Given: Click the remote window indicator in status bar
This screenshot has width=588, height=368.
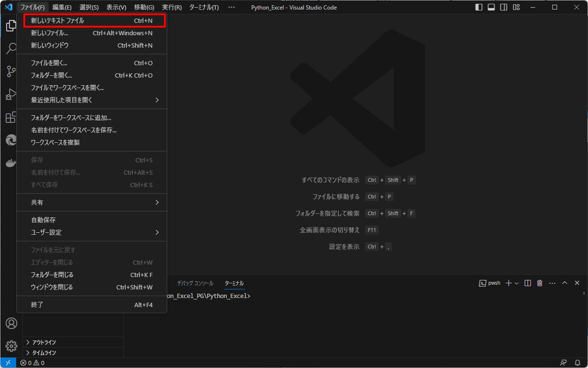Looking at the screenshot, I should pyautogui.click(x=8, y=363).
